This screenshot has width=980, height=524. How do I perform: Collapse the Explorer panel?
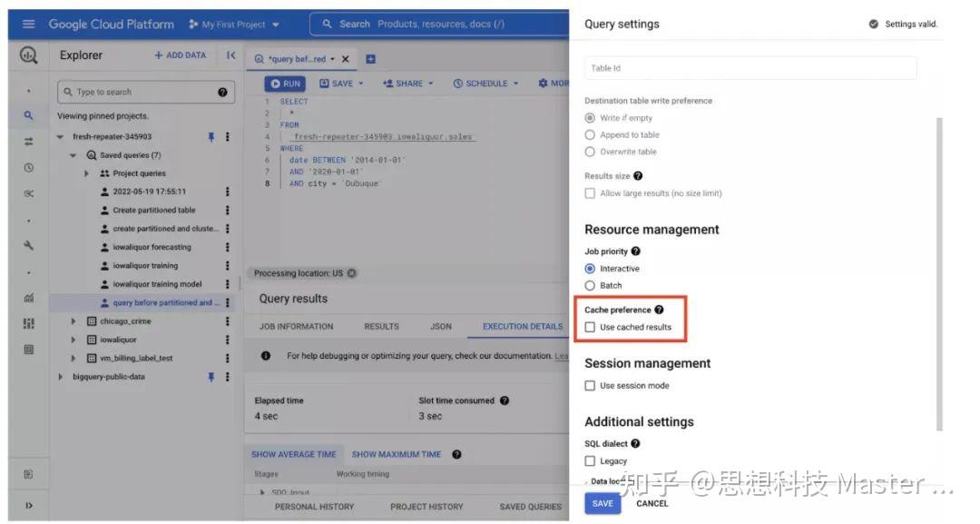tap(230, 55)
